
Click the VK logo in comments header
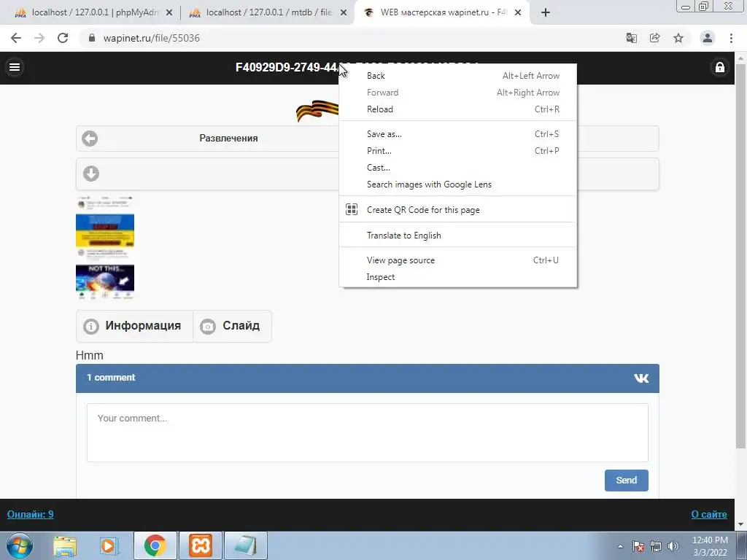(641, 378)
